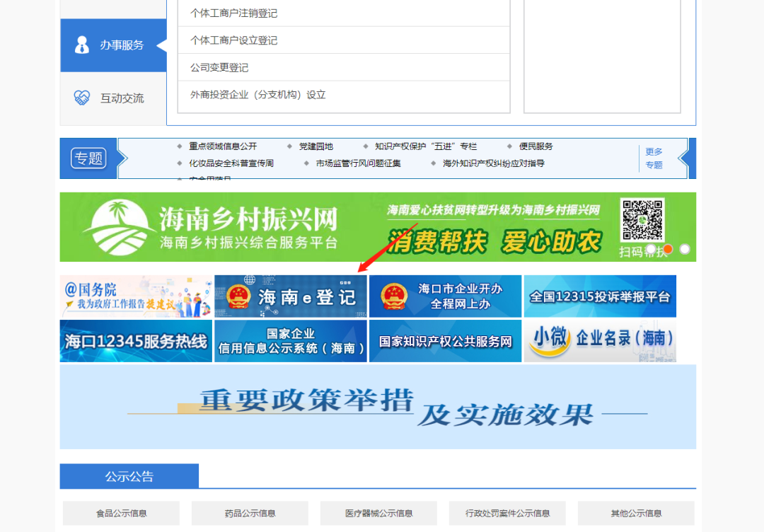764x532 pixels.
Task: Open 国家企业信用信息公示系统（海南） banner
Action: [x=291, y=341]
